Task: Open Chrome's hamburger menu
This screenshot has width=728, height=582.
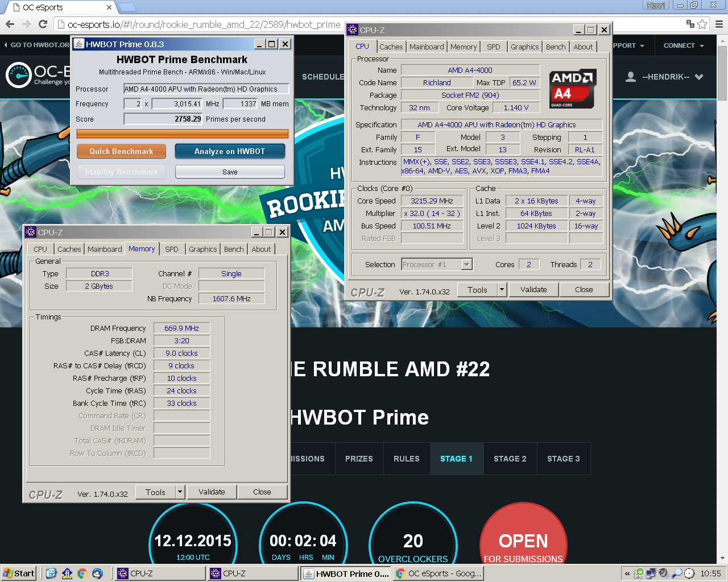Action: click(x=719, y=24)
